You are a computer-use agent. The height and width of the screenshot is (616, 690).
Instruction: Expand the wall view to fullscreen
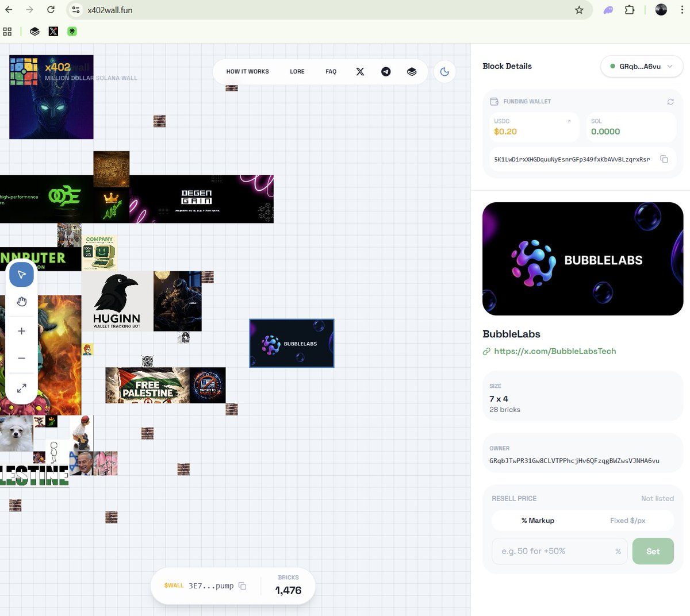coord(22,388)
